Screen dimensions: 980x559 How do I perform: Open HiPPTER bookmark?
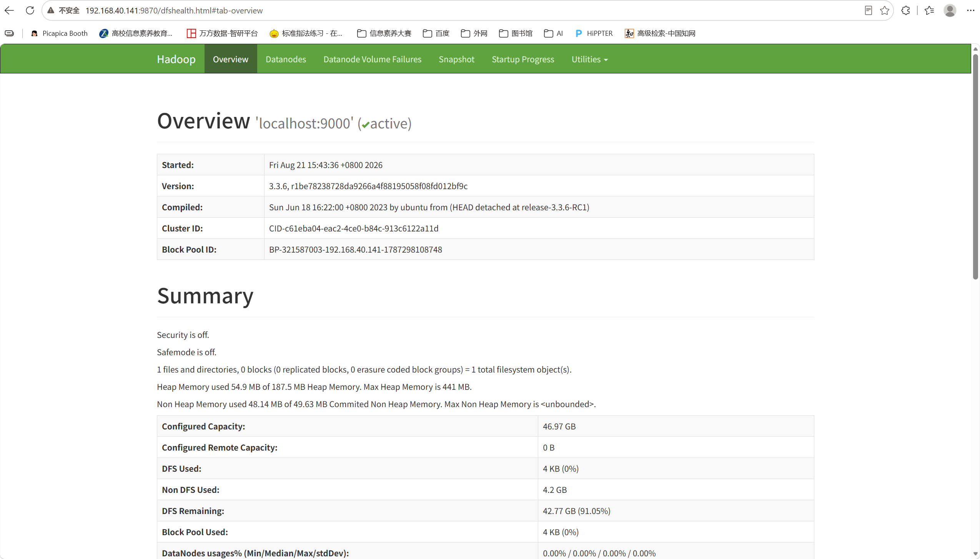594,33
